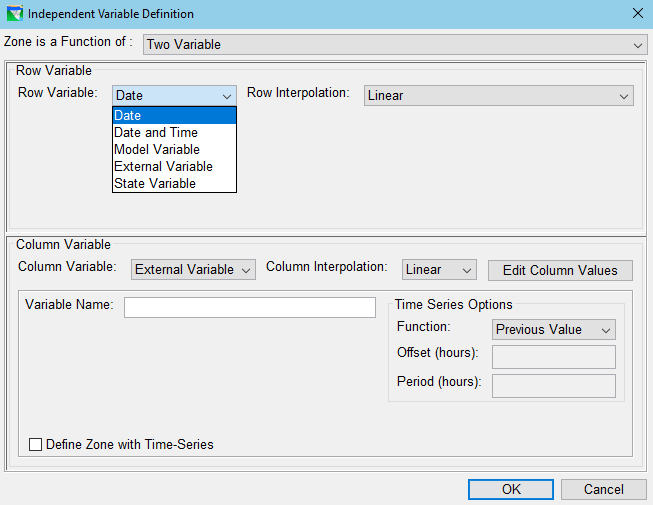Click the Period (hours) field
The image size is (653, 505).
(553, 386)
